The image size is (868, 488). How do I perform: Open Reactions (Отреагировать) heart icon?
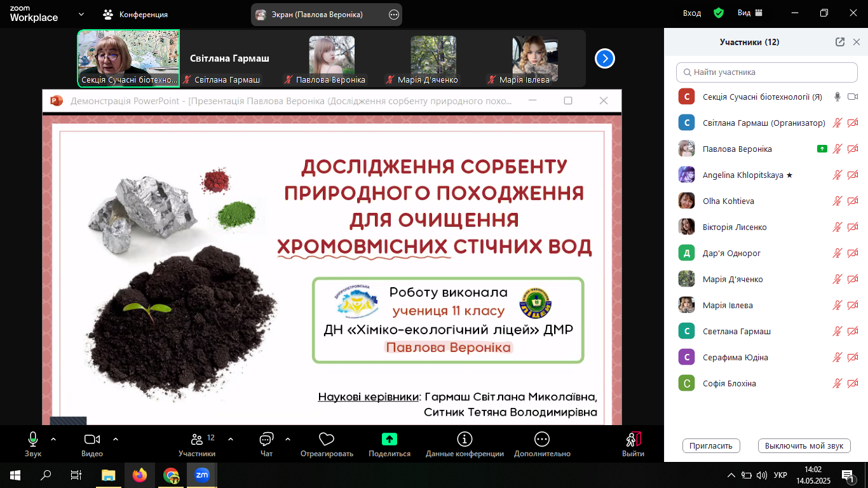pyautogui.click(x=327, y=439)
